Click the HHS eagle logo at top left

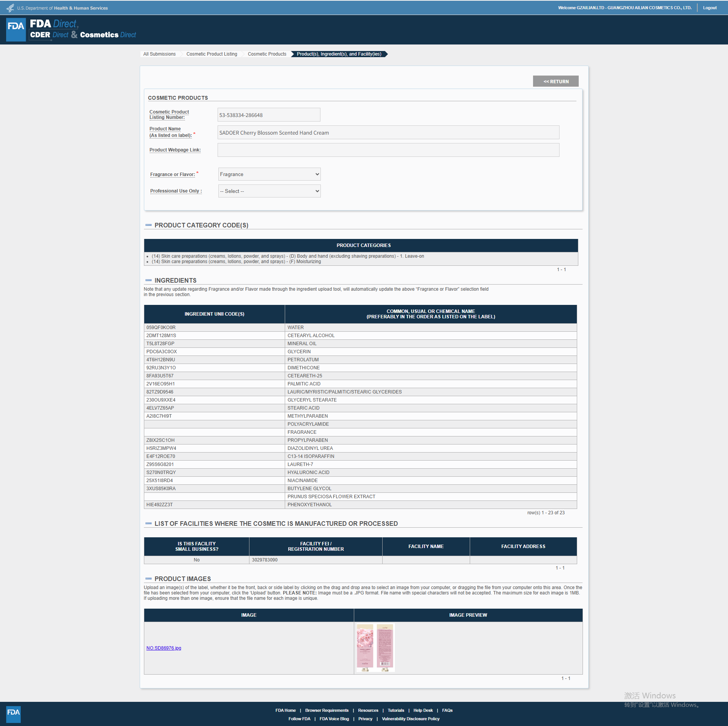[10, 8]
